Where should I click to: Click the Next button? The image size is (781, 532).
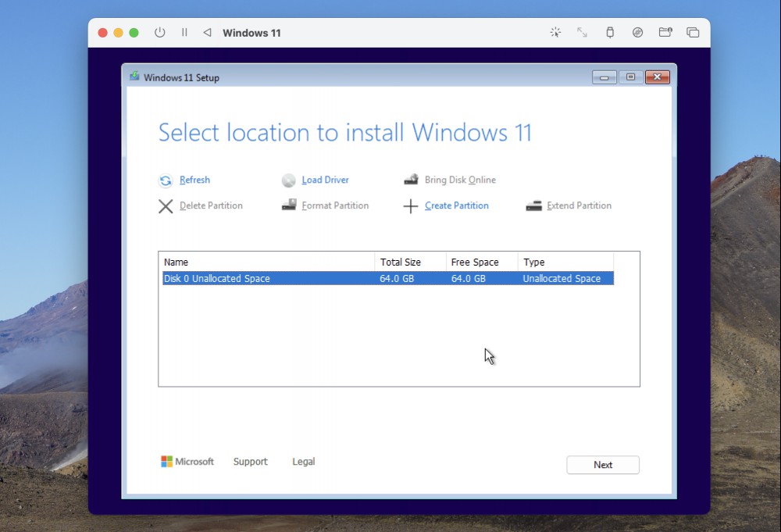point(603,465)
